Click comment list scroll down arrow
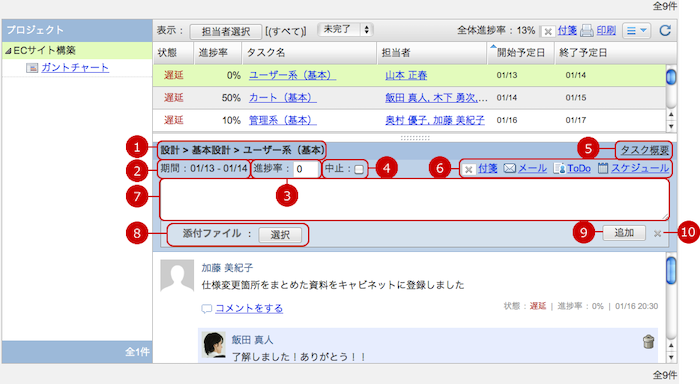Viewport: 700px width, 384px height. (671, 357)
